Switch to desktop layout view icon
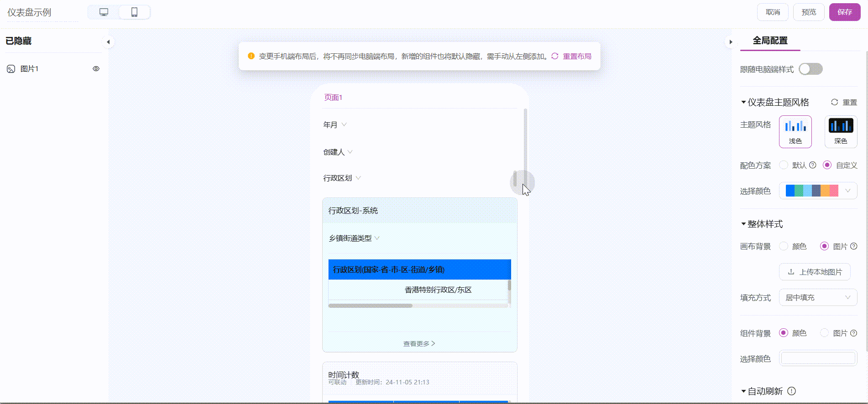The height and width of the screenshot is (404, 868). pyautogui.click(x=104, y=12)
